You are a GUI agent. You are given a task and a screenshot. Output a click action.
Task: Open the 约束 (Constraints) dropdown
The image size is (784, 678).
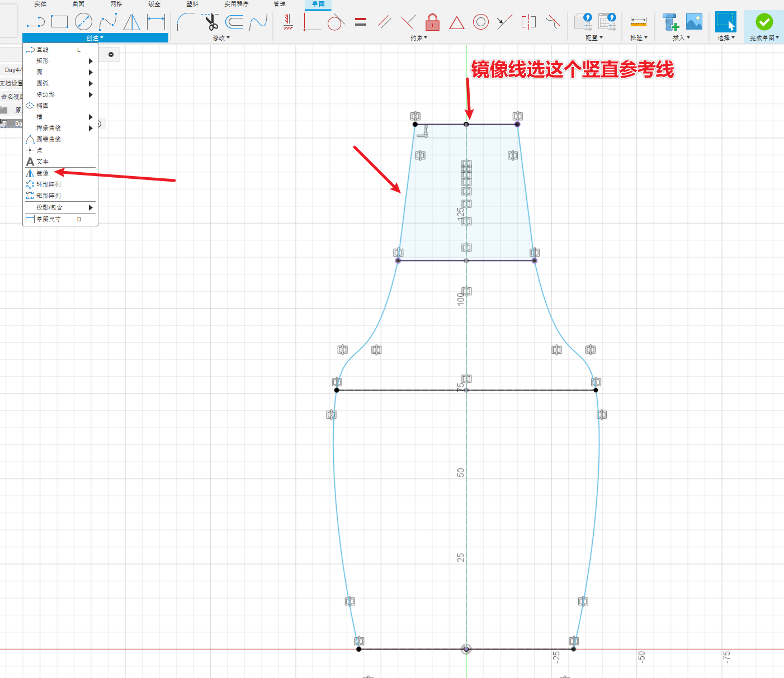[x=419, y=38]
